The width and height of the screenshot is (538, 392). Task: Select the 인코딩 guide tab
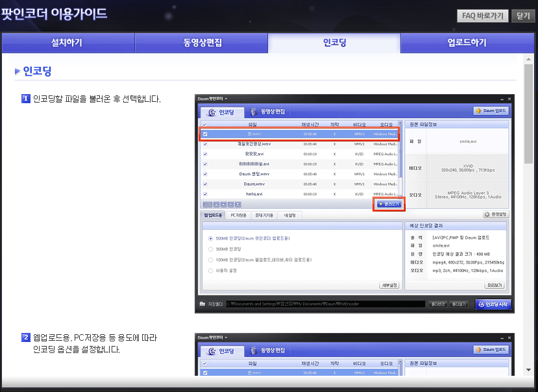coord(334,43)
